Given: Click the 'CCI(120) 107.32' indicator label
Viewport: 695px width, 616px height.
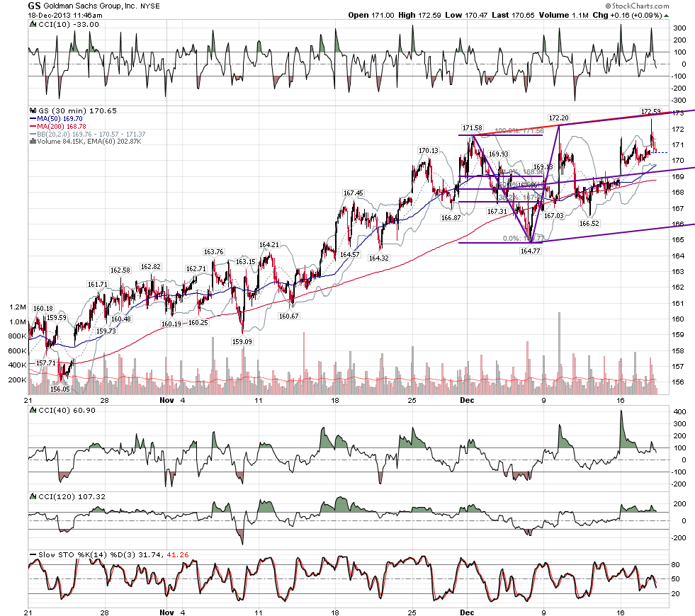Looking at the screenshot, I should coord(72,497).
